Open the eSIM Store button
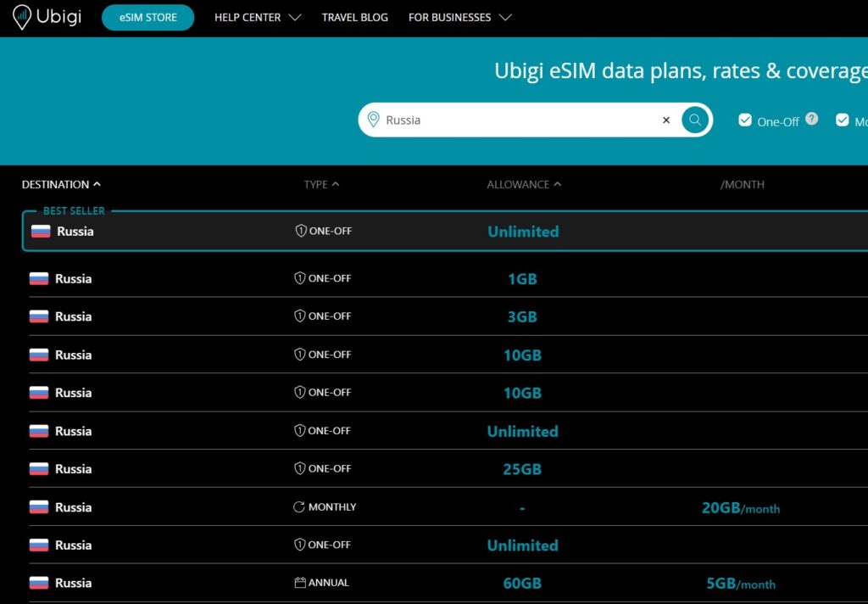This screenshot has height=604, width=868. pyautogui.click(x=147, y=18)
